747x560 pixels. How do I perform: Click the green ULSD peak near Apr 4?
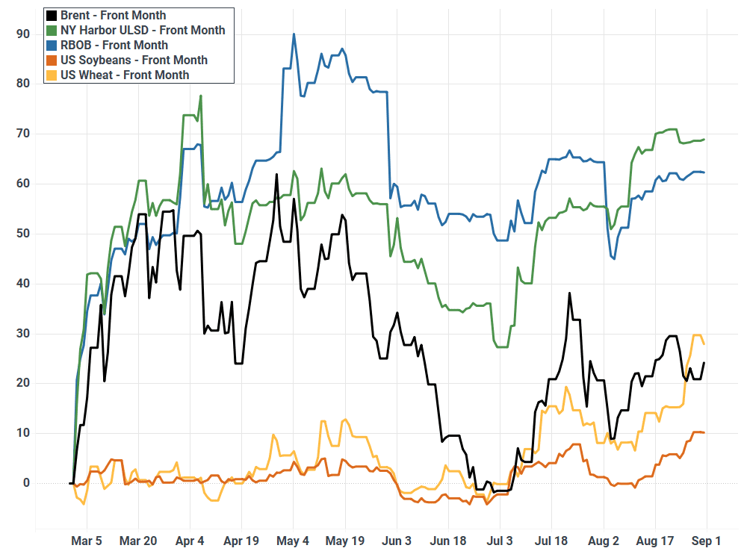[201, 96]
